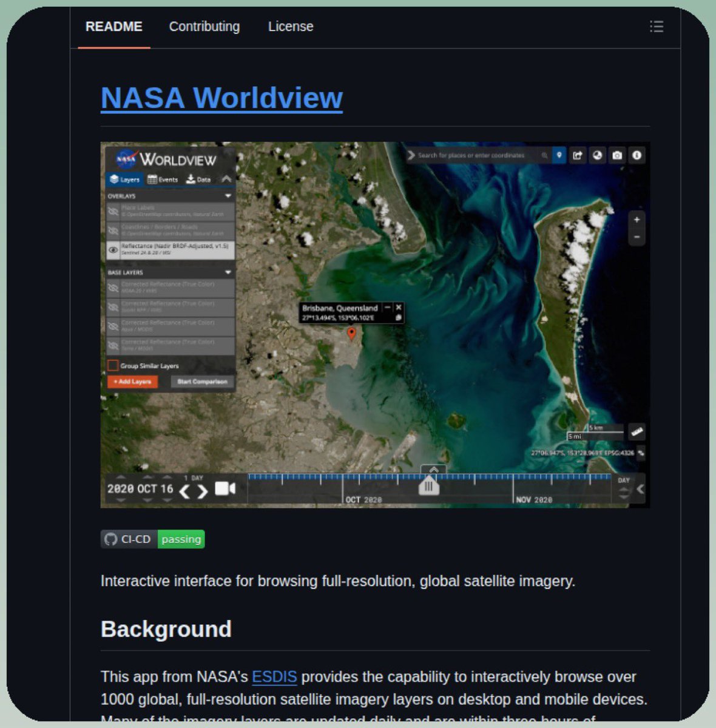Click the GitHub icon in CI-CD badge
716x728 pixels.
click(x=110, y=539)
